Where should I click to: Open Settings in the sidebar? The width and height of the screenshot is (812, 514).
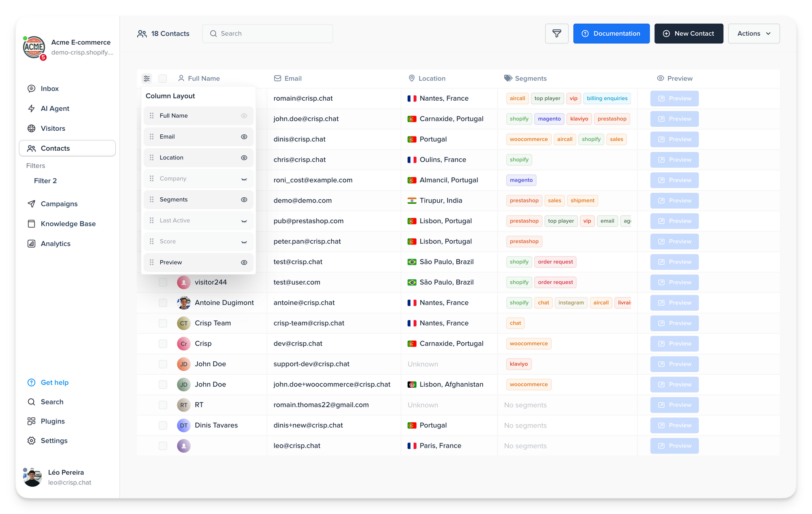67,441
